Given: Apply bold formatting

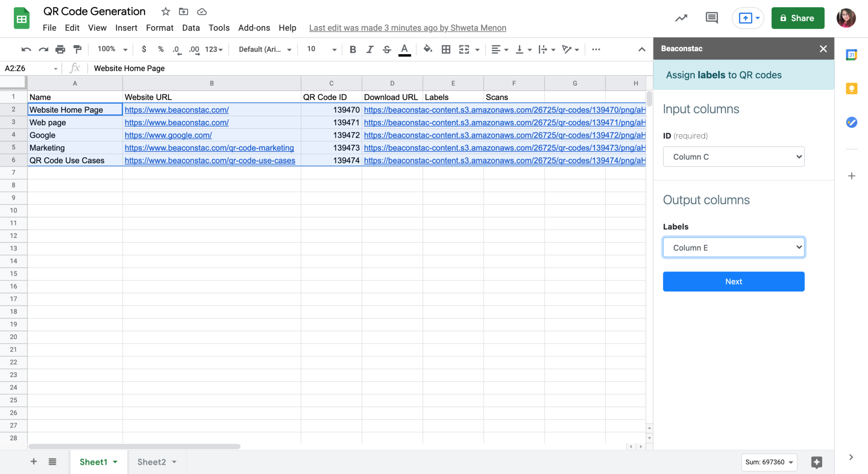Looking at the screenshot, I should (352, 49).
